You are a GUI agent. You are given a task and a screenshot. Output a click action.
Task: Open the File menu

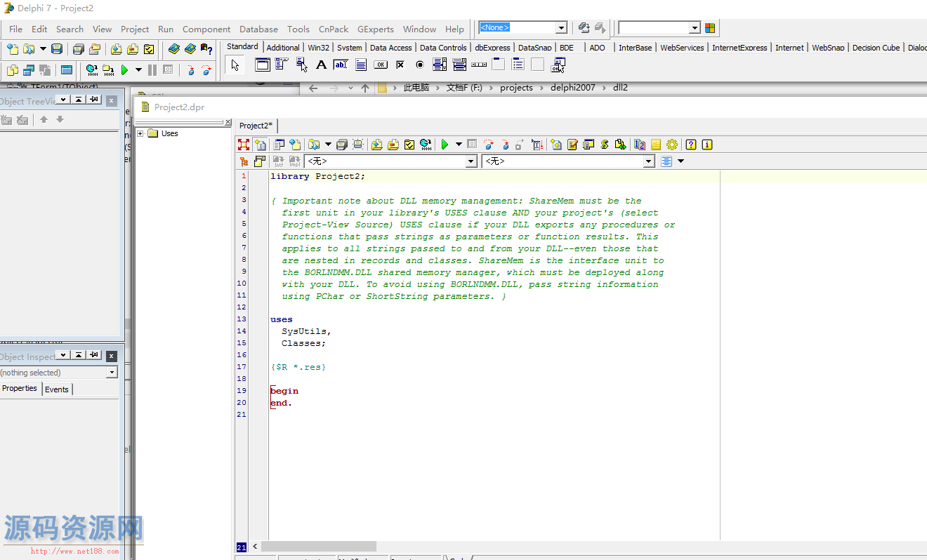[x=15, y=29]
